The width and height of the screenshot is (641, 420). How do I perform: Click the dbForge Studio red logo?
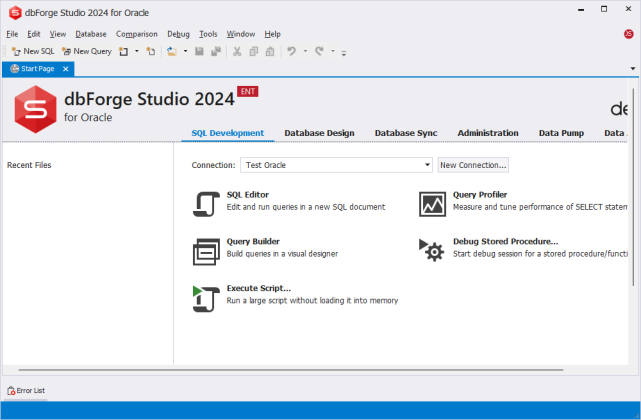tap(34, 108)
